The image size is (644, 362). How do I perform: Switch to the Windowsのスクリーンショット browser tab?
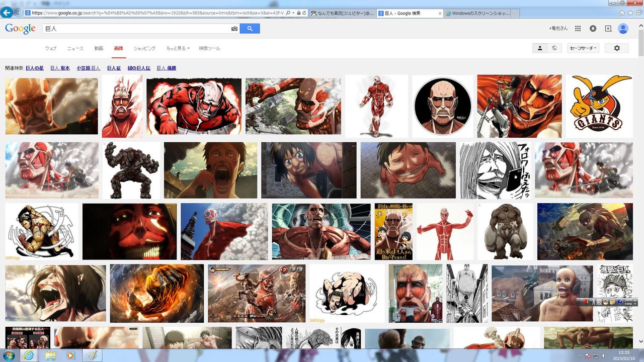pyautogui.click(x=476, y=13)
